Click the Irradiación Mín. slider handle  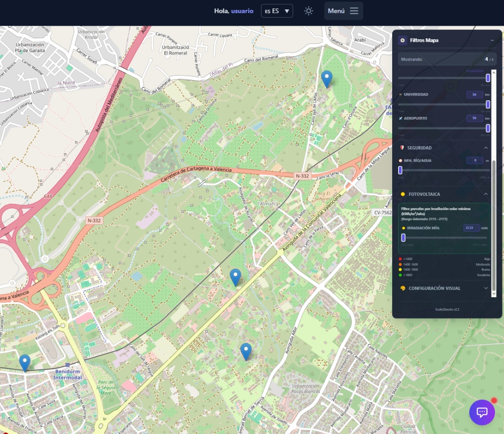[403, 238]
